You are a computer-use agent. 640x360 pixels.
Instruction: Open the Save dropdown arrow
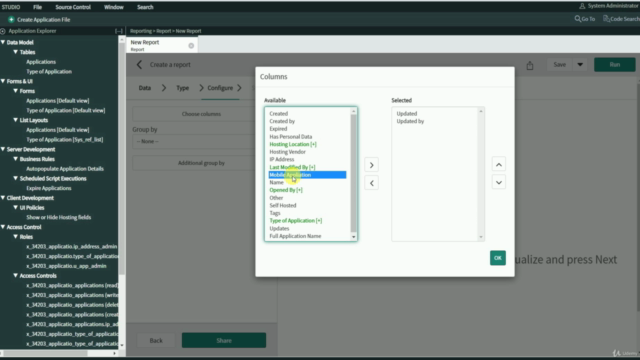(580, 64)
